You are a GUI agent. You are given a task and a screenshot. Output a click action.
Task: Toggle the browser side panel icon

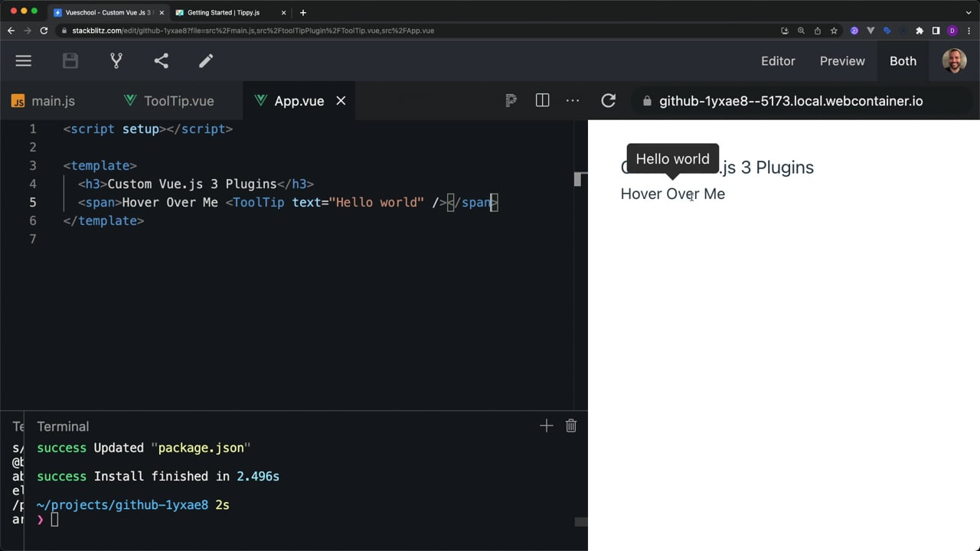(x=936, y=31)
